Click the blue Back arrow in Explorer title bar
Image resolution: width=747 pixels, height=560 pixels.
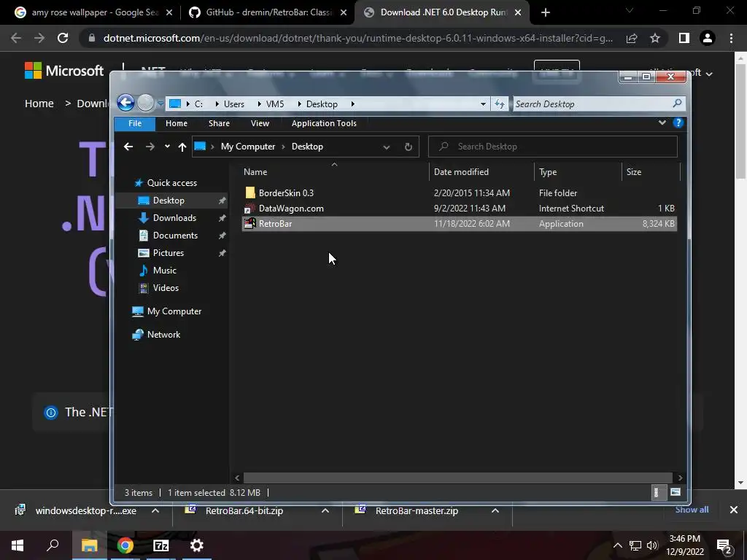click(125, 102)
